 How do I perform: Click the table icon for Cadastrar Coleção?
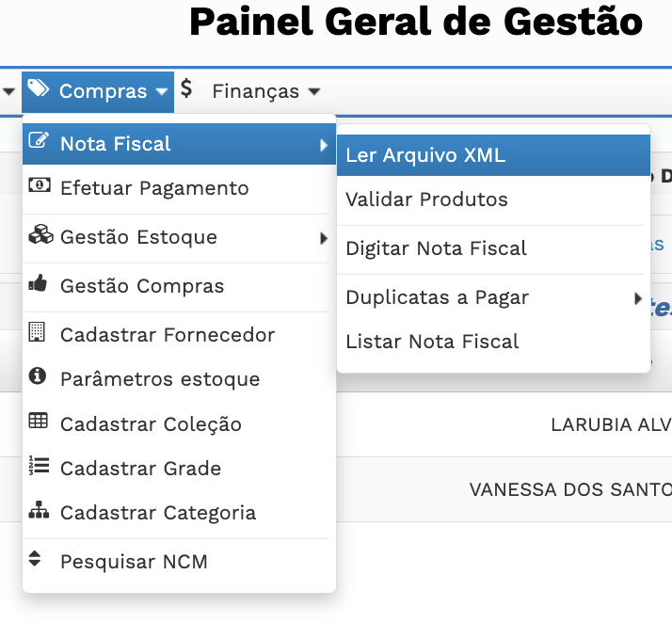(39, 422)
